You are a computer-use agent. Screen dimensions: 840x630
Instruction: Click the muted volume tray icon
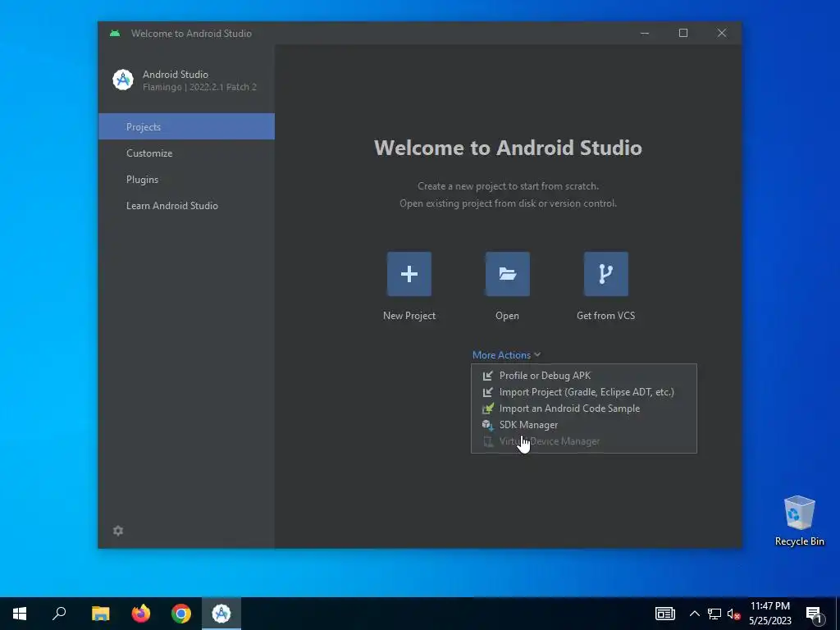pyautogui.click(x=734, y=614)
